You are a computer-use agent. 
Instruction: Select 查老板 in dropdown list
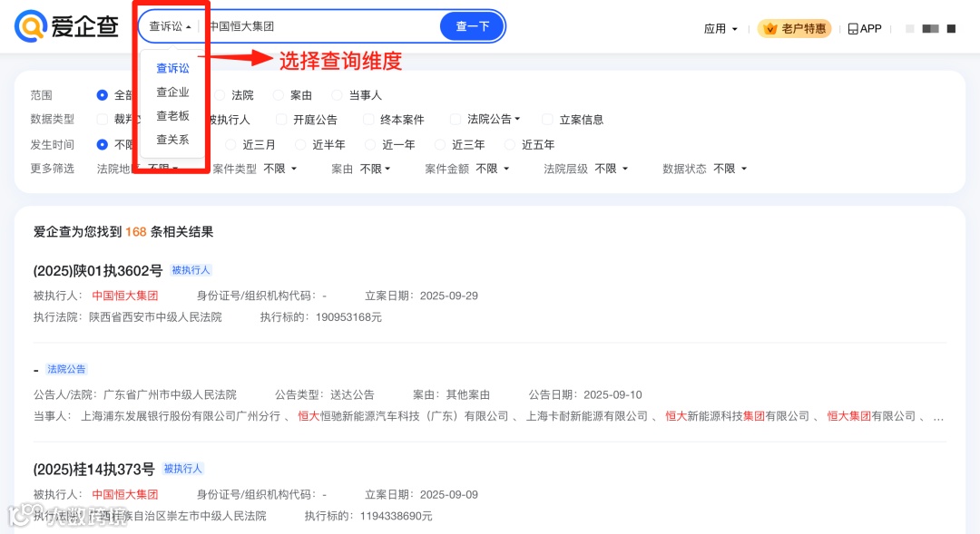tap(172, 115)
